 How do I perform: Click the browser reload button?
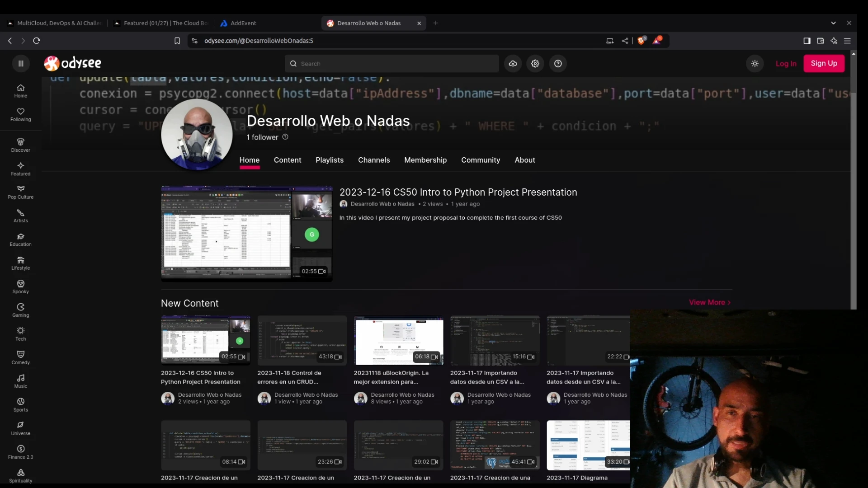pyautogui.click(x=37, y=41)
